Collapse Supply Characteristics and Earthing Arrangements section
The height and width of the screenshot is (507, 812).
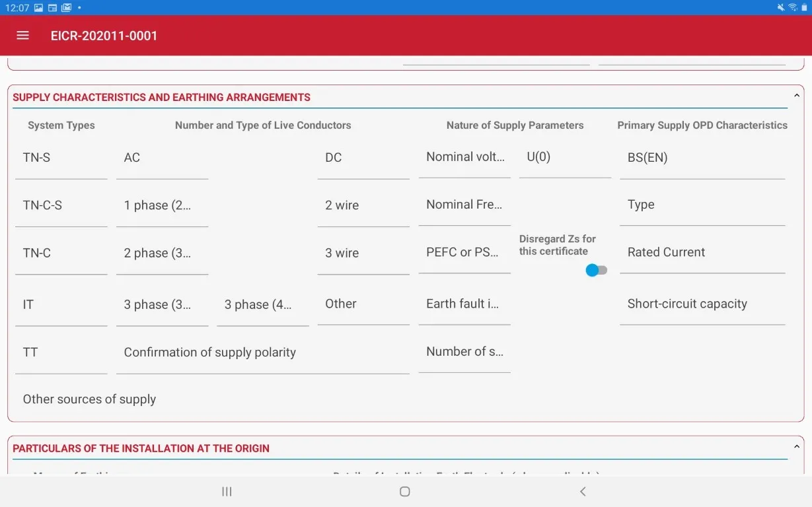796,96
